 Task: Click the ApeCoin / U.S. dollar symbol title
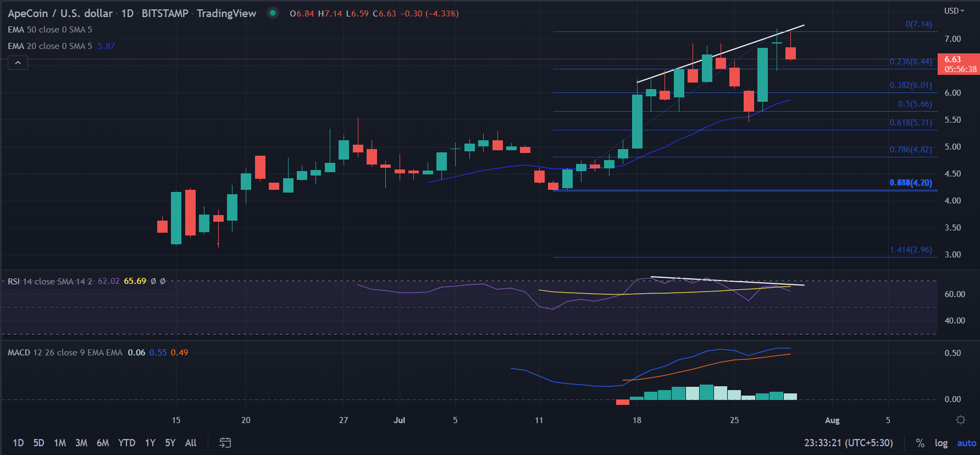point(60,13)
